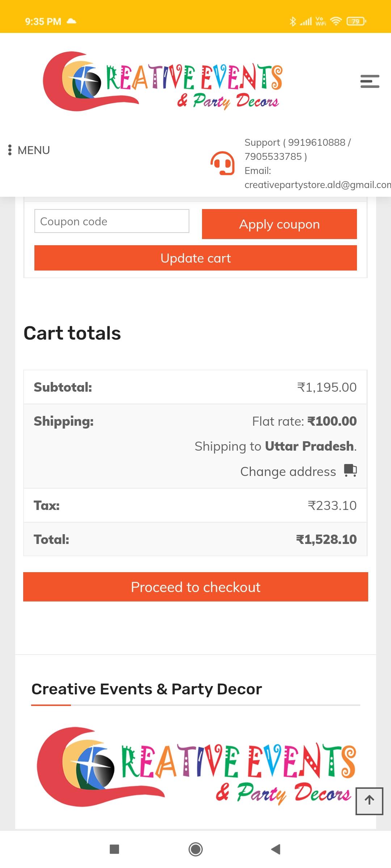Viewport: 391px width, 868px height.
Task: Click the header Creative Events logo
Action: [x=163, y=81]
